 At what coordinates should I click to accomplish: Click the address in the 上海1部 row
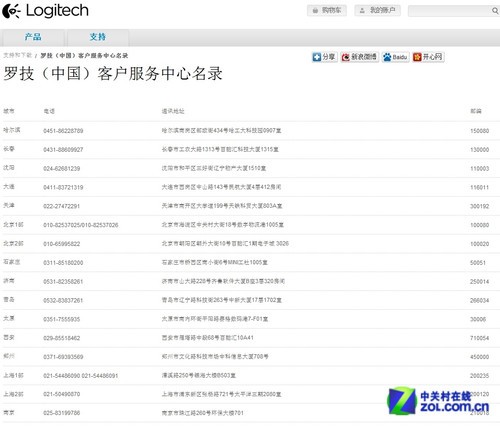199,375
